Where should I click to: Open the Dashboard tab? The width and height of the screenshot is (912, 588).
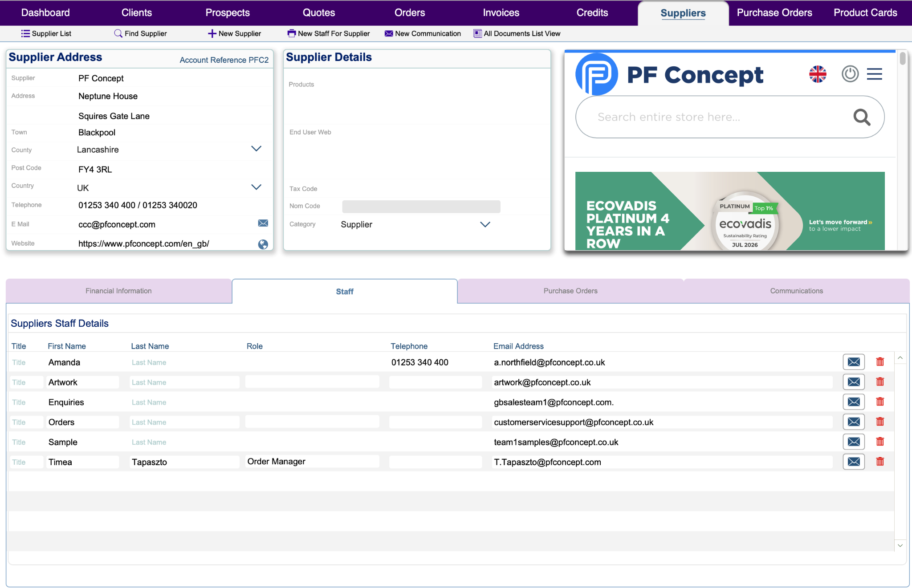pyautogui.click(x=45, y=12)
